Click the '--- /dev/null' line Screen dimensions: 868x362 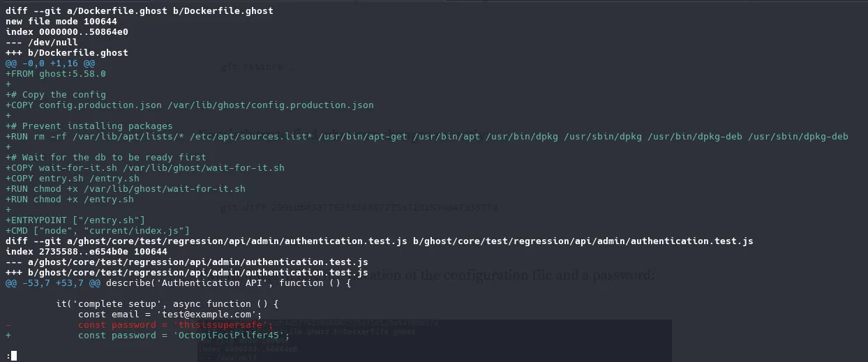(x=42, y=43)
